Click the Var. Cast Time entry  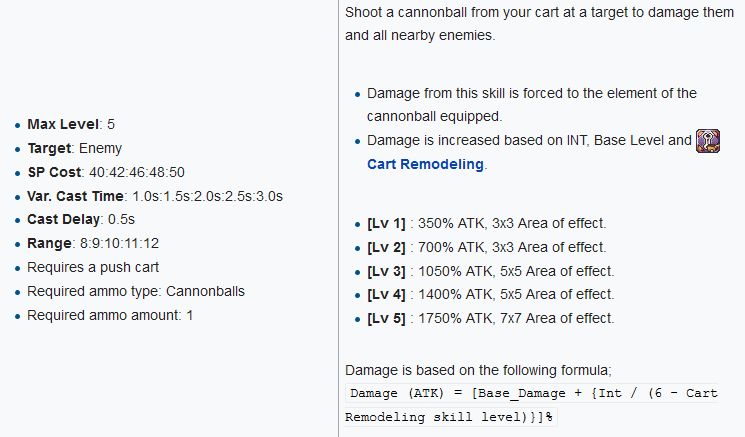click(154, 196)
